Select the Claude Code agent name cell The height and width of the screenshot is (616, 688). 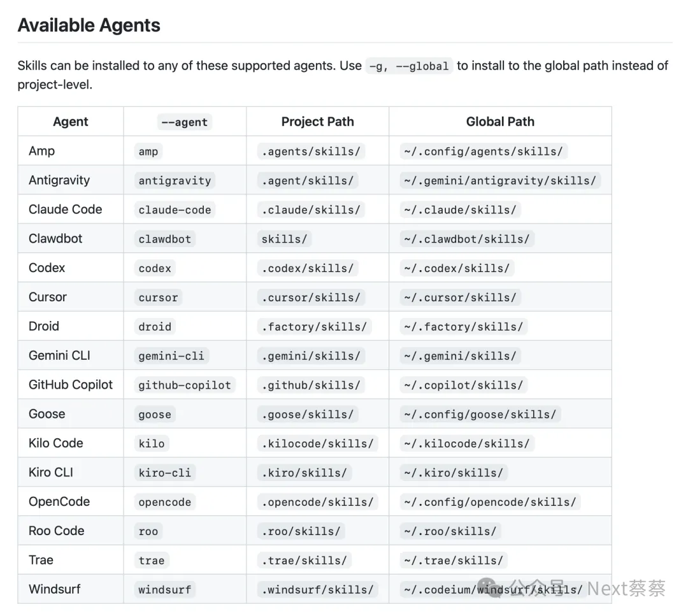point(65,210)
